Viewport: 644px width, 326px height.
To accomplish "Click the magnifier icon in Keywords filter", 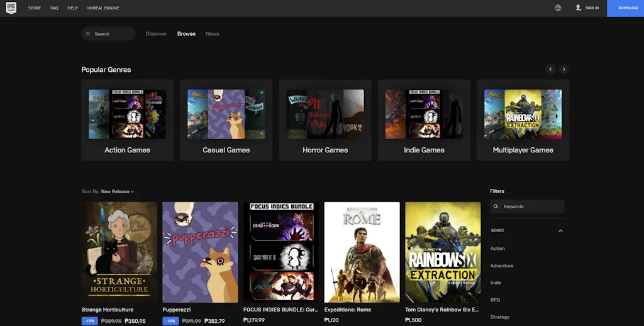I will point(496,206).
